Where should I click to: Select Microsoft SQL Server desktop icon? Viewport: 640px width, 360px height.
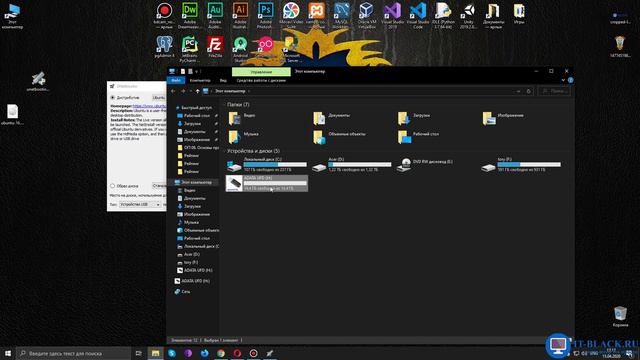(291, 49)
